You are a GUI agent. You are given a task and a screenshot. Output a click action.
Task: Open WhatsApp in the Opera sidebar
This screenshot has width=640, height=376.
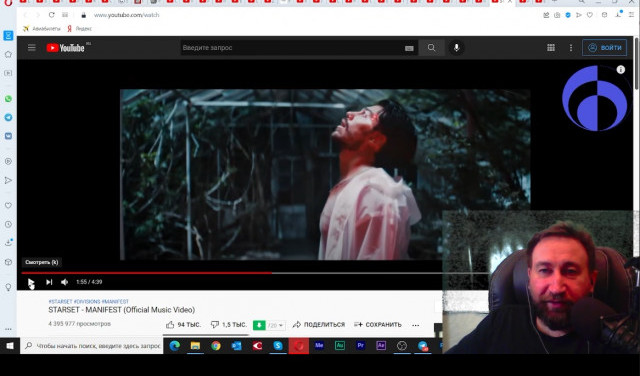point(8,99)
